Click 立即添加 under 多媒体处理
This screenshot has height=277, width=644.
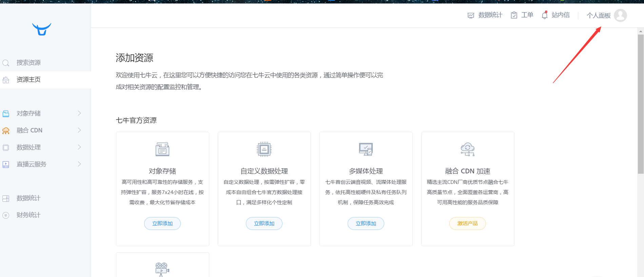[366, 223]
